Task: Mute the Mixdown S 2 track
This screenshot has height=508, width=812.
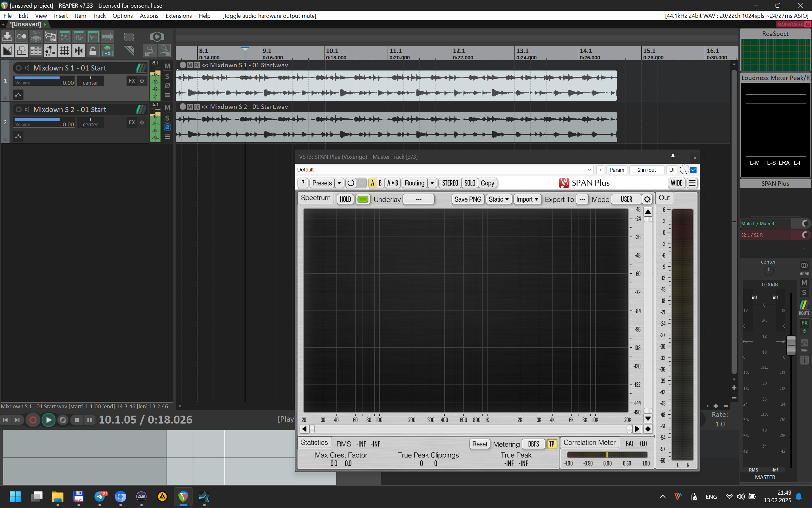Action: pos(167,108)
